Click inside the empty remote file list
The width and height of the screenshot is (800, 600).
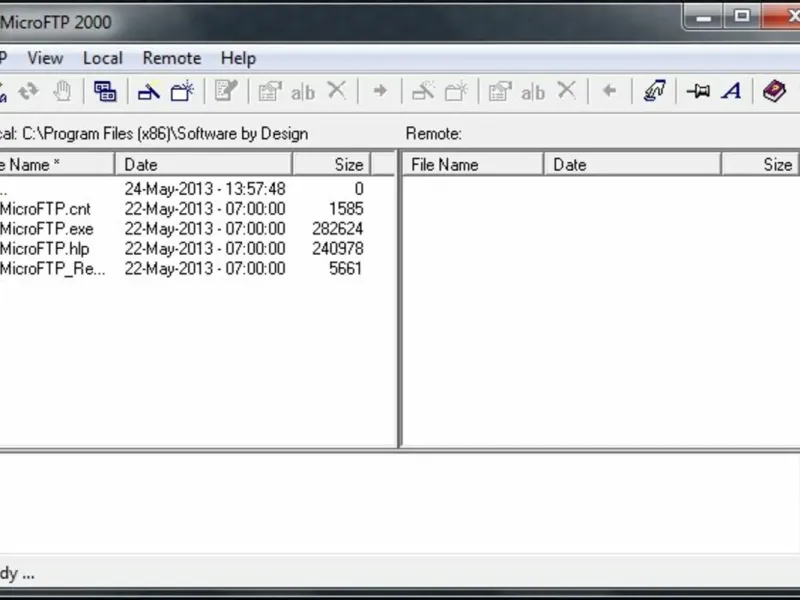(x=601, y=311)
